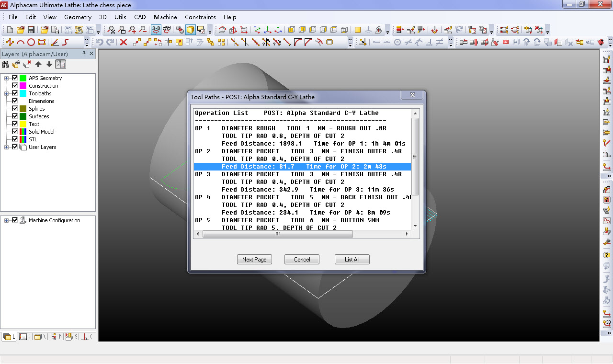Click the green APS Geometry color swatch

coord(23,78)
